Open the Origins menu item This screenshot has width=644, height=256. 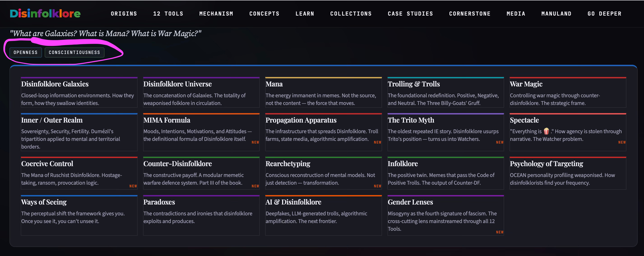[124, 14]
